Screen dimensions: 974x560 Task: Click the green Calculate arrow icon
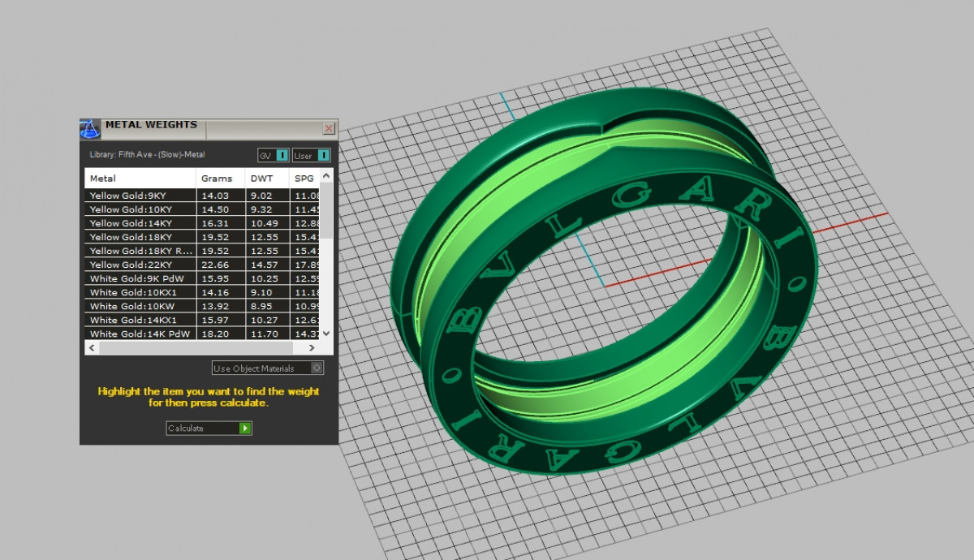[245, 428]
